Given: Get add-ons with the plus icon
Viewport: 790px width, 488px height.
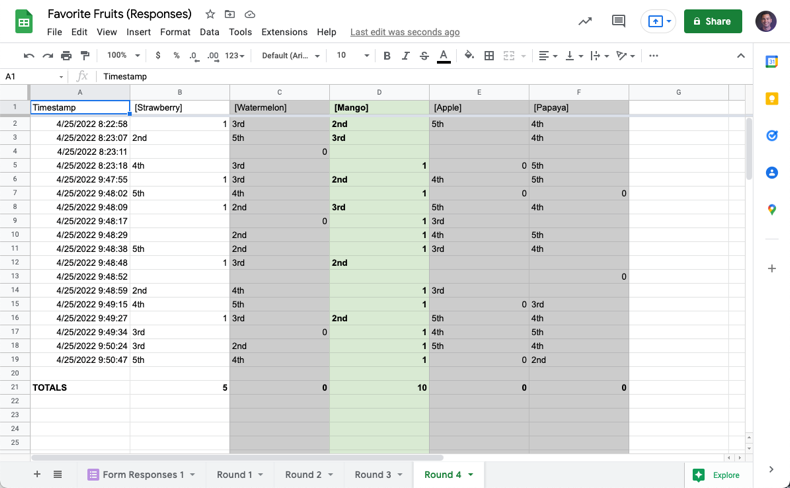Looking at the screenshot, I should pyautogui.click(x=771, y=268).
